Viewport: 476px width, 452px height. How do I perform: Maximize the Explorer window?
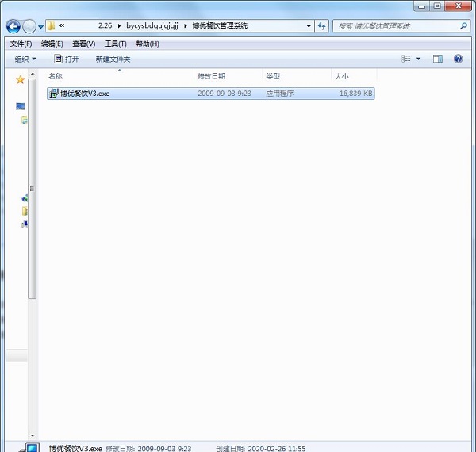coord(437,6)
